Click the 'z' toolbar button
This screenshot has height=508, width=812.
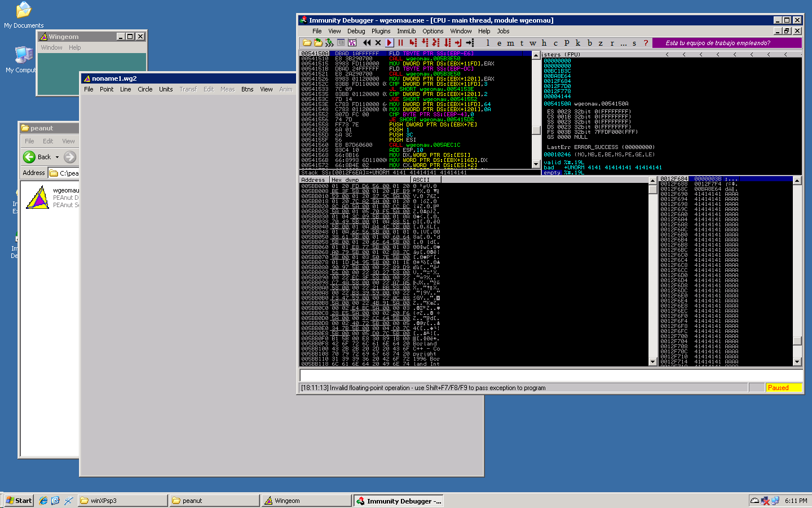point(601,43)
